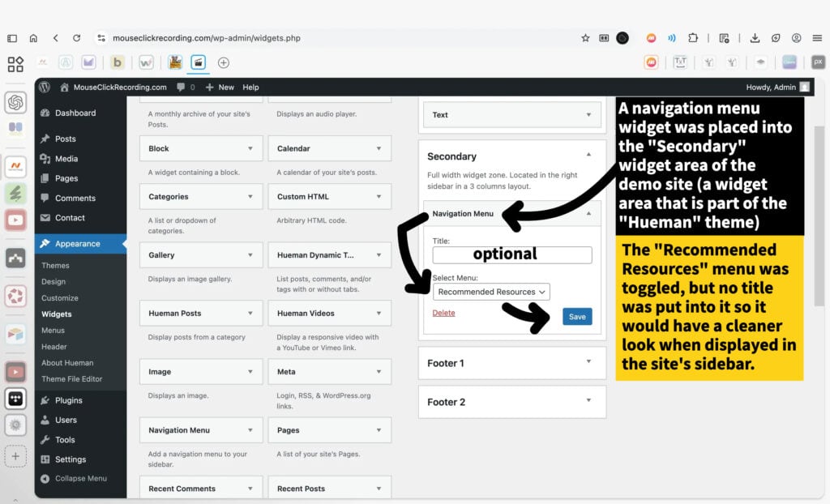
Task: Click the widget Title input field
Action: 511,254
